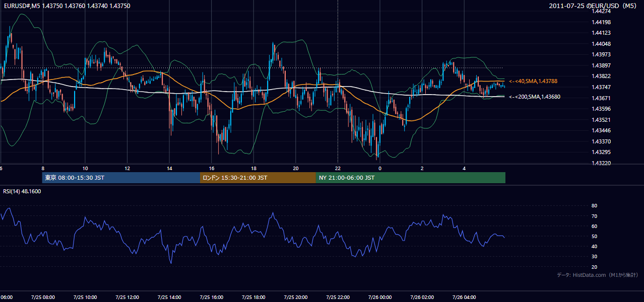Click RSI axis level 30
The width and height of the screenshot is (644, 302).
point(594,257)
